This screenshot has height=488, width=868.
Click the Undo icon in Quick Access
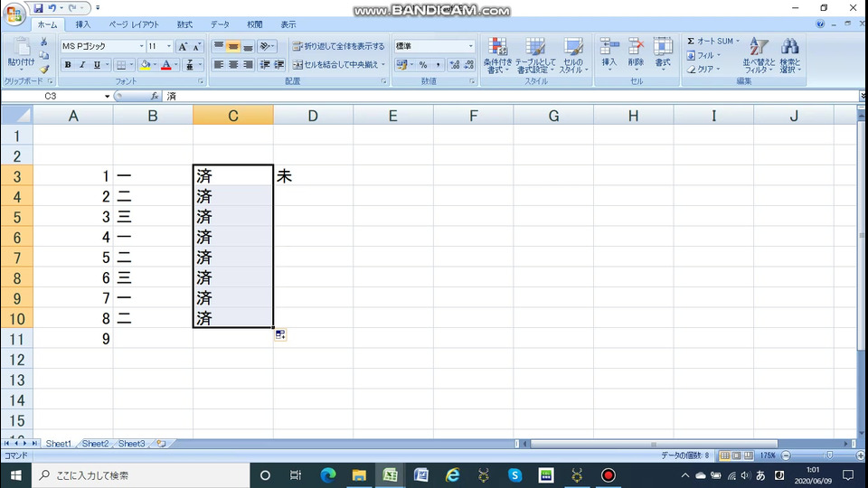52,8
